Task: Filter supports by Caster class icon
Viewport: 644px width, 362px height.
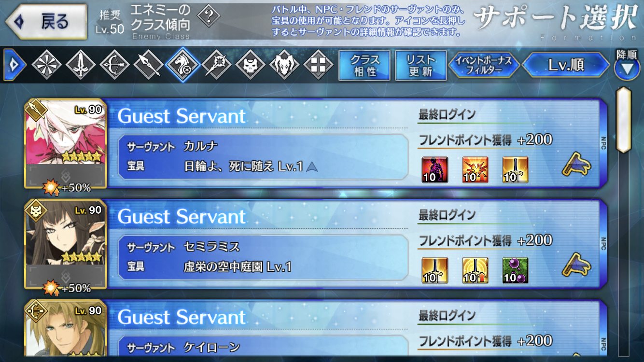Action: (216, 65)
